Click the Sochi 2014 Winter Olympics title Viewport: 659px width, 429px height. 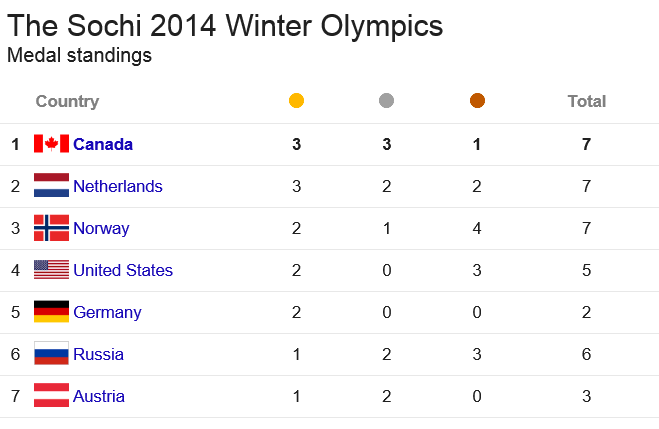[x=225, y=26]
